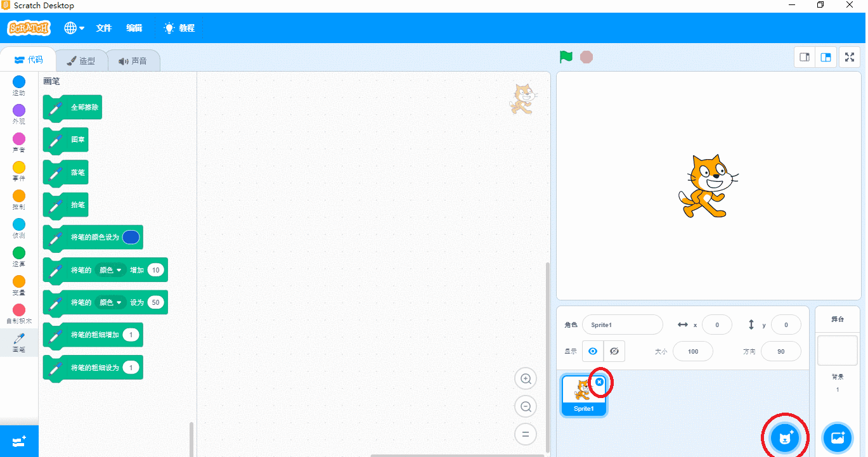
Task: Select the 声音 block category circle
Action: (19, 139)
